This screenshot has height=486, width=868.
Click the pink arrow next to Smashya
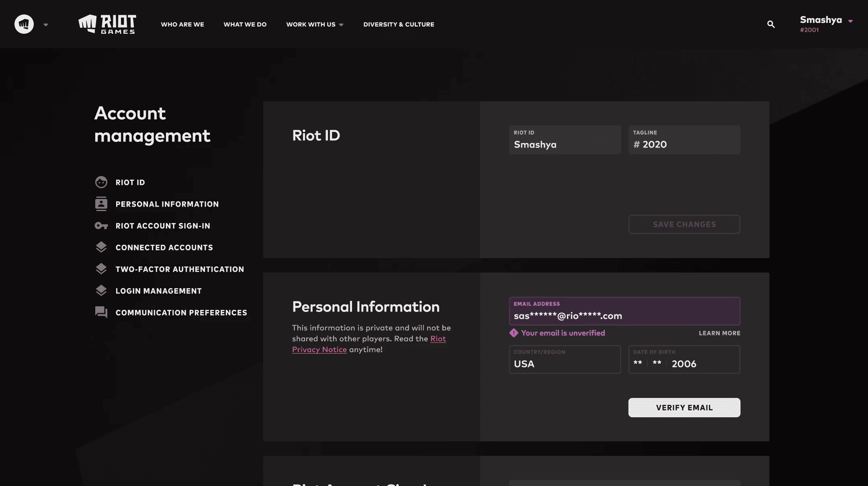(x=850, y=21)
